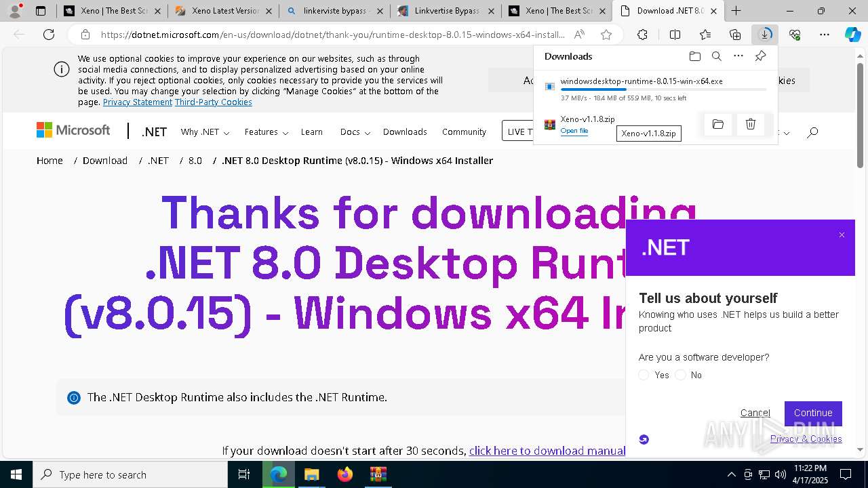Screen dimensions: 868x488
Task: Refresh the page with reload icon
Action: coord(49,35)
